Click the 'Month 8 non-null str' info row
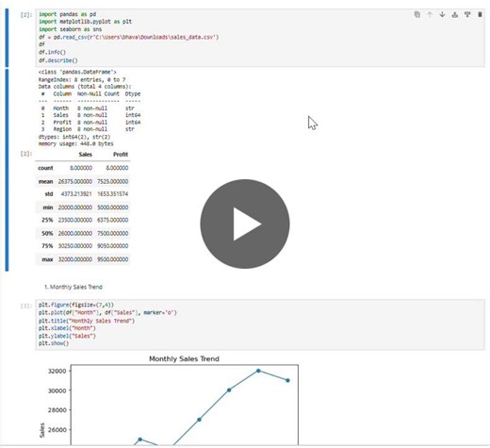The image size is (490, 448). pyautogui.click(x=88, y=108)
